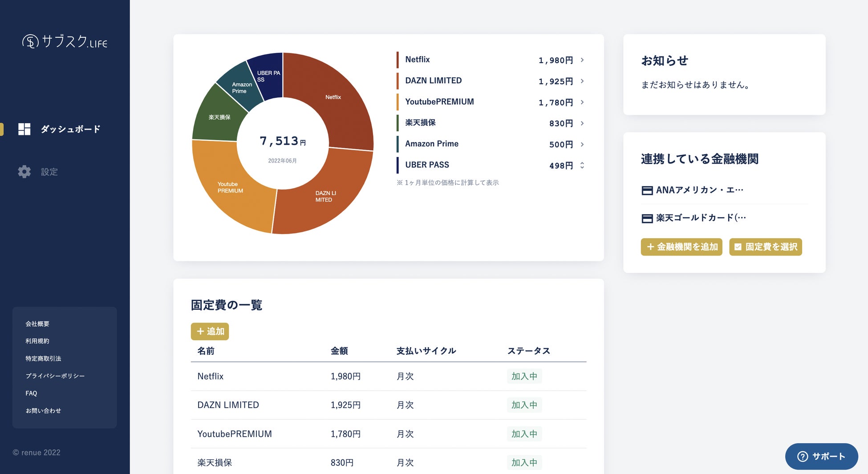868x474 pixels.
Task: Click the UBER PASS up-down arrow
Action: (x=582, y=166)
